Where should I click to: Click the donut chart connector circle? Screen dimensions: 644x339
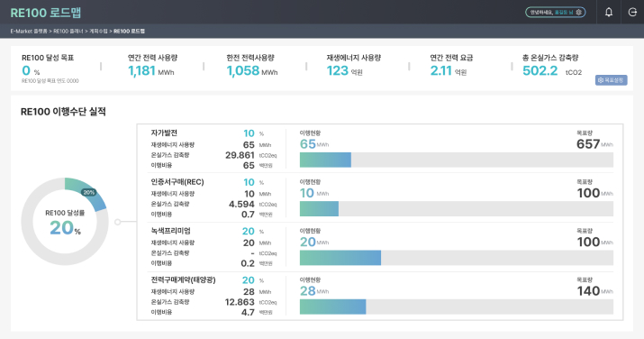118,222
